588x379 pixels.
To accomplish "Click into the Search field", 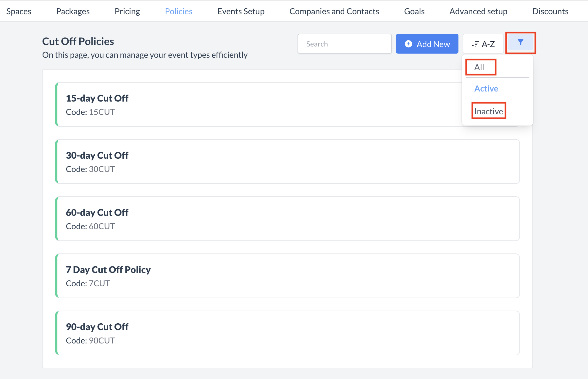I will (344, 44).
